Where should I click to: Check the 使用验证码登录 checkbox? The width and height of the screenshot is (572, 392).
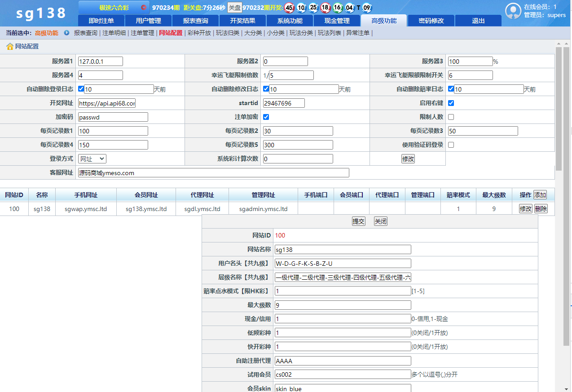451,145
